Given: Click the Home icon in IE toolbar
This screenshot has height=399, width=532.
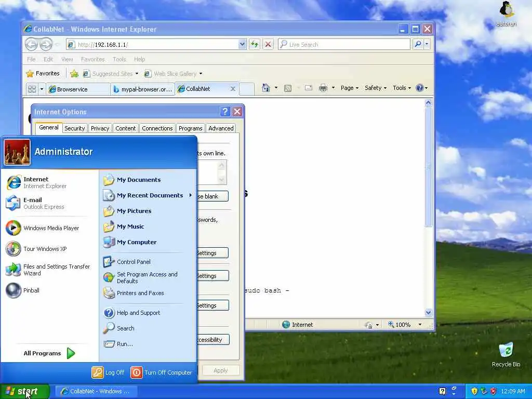Looking at the screenshot, I should click(265, 88).
